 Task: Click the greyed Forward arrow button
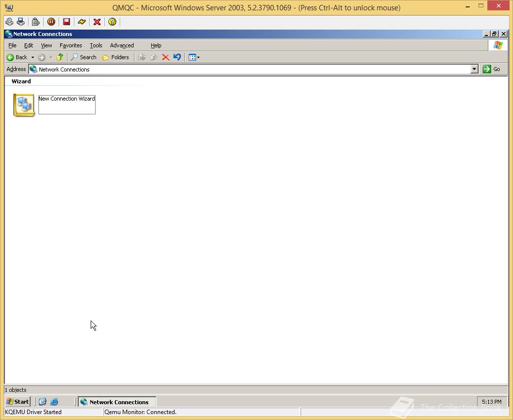(41, 57)
